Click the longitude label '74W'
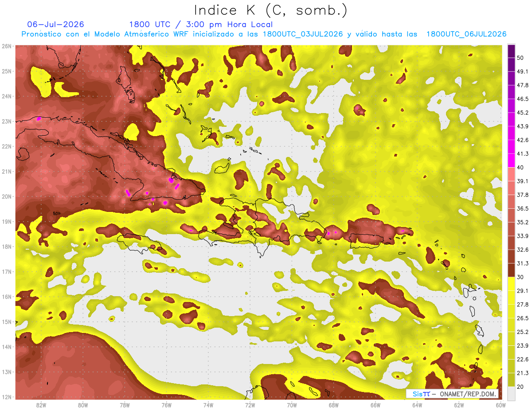532x411 pixels. click(x=208, y=405)
